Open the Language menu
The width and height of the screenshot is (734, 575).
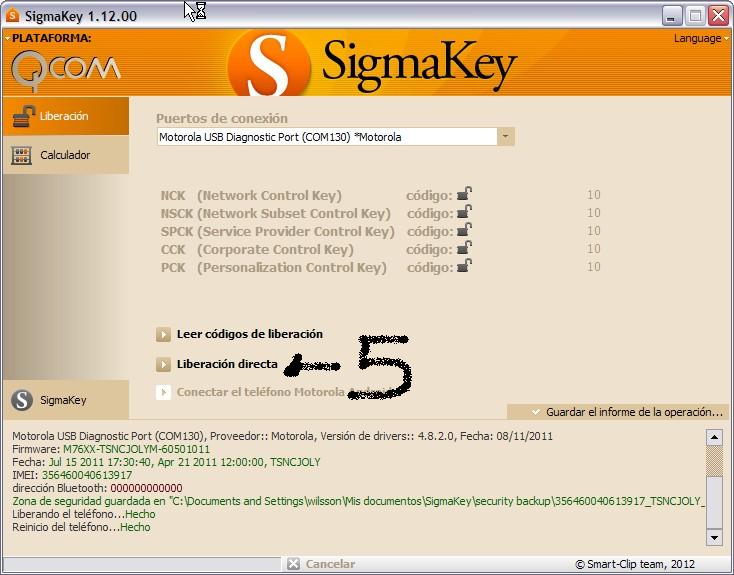click(x=701, y=38)
